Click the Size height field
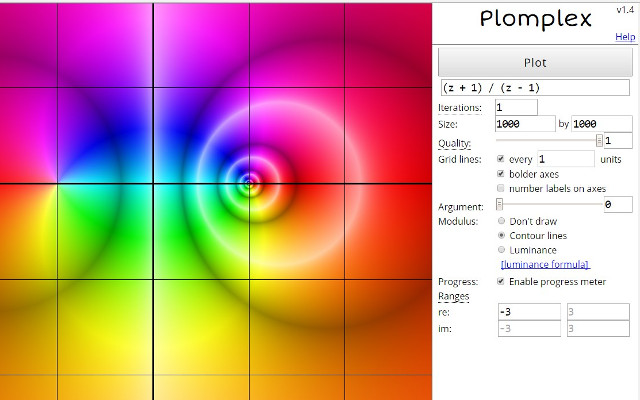This screenshot has height=400, width=640. [x=602, y=124]
